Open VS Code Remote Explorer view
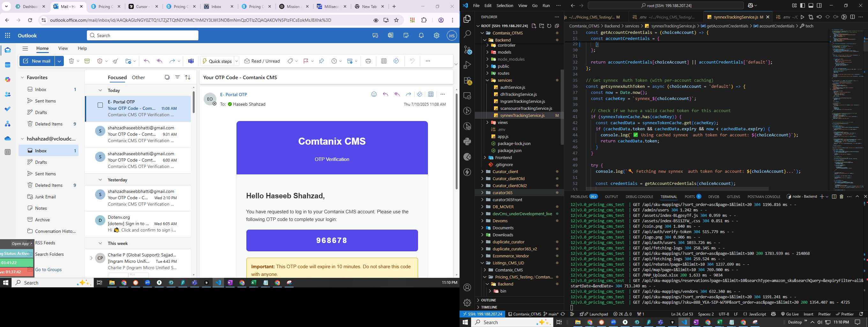The height and width of the screenshot is (327, 868). (467, 96)
